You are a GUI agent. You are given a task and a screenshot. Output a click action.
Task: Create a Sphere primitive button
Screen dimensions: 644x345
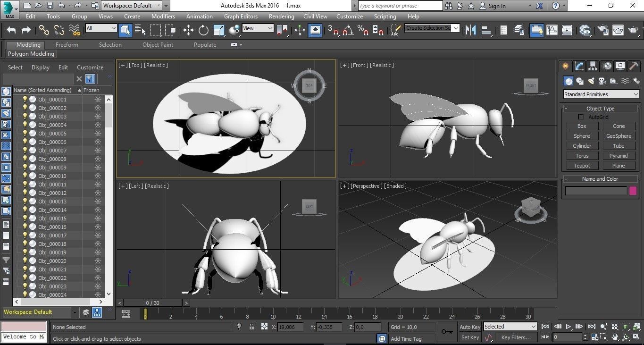[x=582, y=136]
